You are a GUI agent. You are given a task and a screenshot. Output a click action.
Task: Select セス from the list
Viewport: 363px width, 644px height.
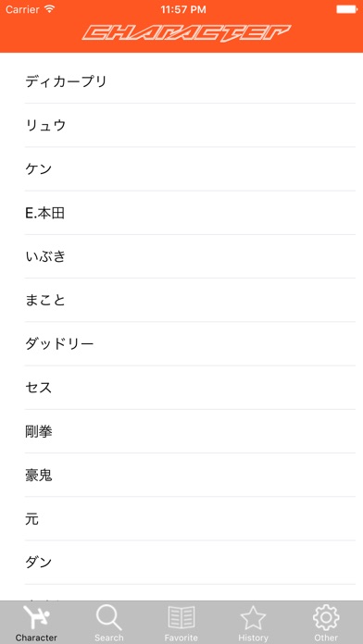181,388
